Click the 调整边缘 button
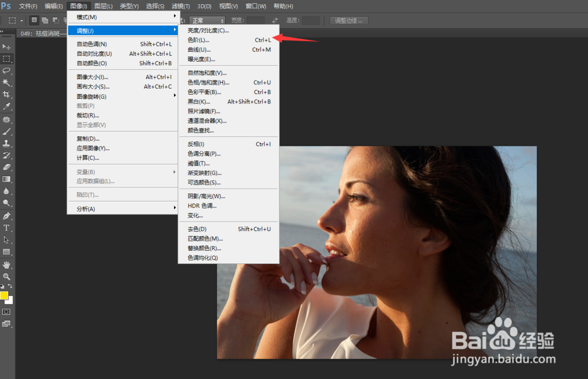The width and height of the screenshot is (588, 379). point(349,21)
